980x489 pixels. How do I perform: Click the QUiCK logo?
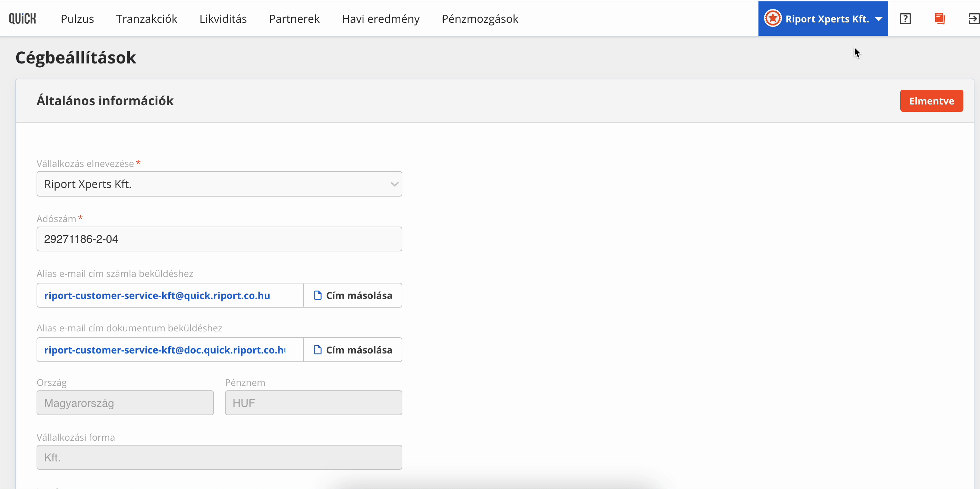click(x=22, y=19)
